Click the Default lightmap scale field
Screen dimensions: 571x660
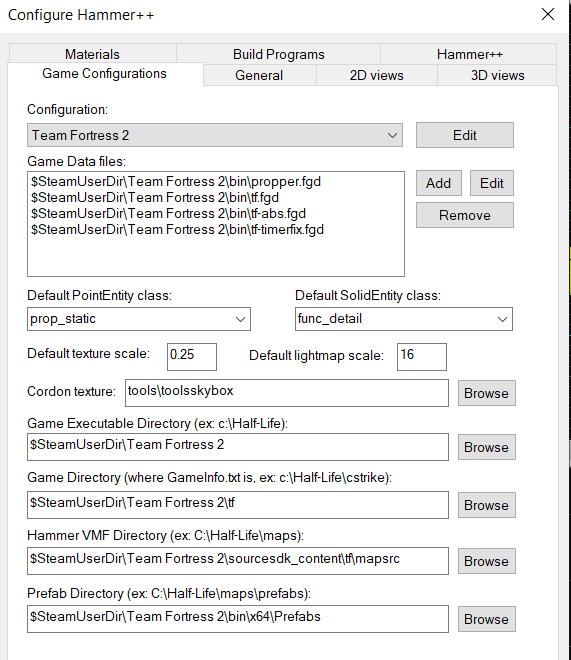(x=422, y=357)
